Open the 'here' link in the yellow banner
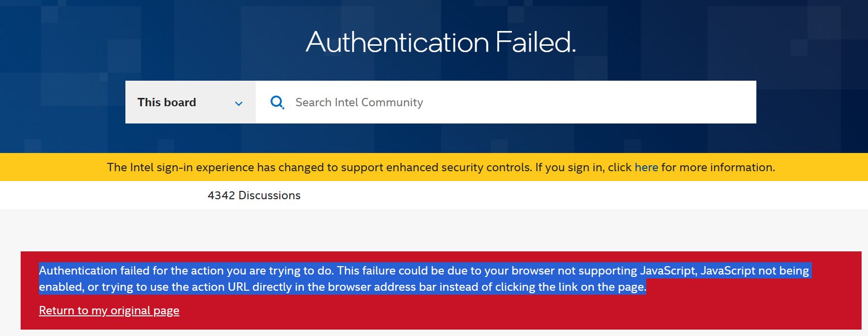This screenshot has height=336, width=868. (x=646, y=167)
